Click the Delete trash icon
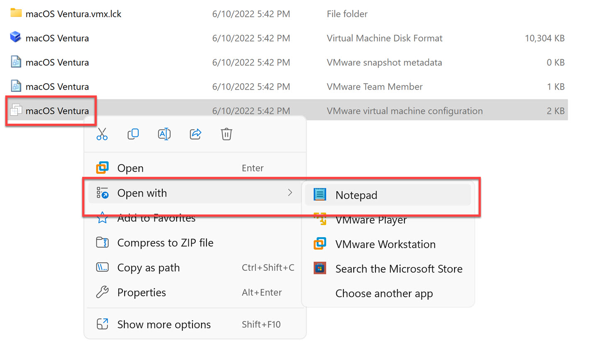 226,134
